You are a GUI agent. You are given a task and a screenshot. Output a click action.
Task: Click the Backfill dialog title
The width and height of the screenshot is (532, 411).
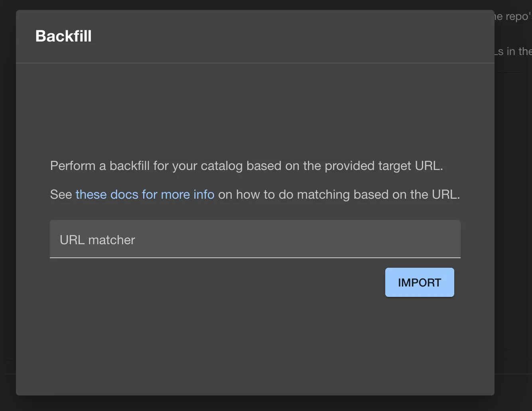63,36
